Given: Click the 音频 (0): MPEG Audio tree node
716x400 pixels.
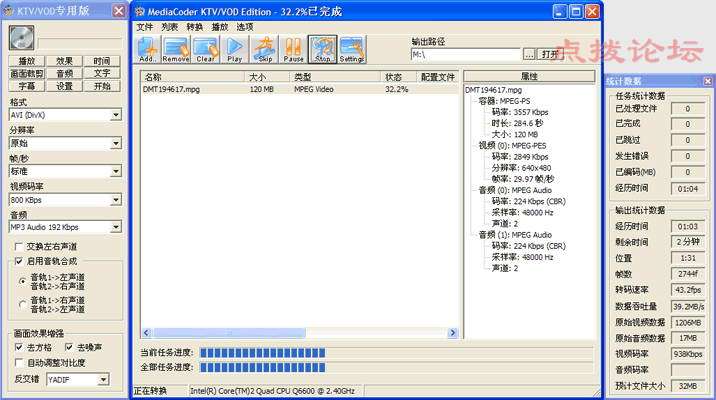Looking at the screenshot, I should point(515,190).
